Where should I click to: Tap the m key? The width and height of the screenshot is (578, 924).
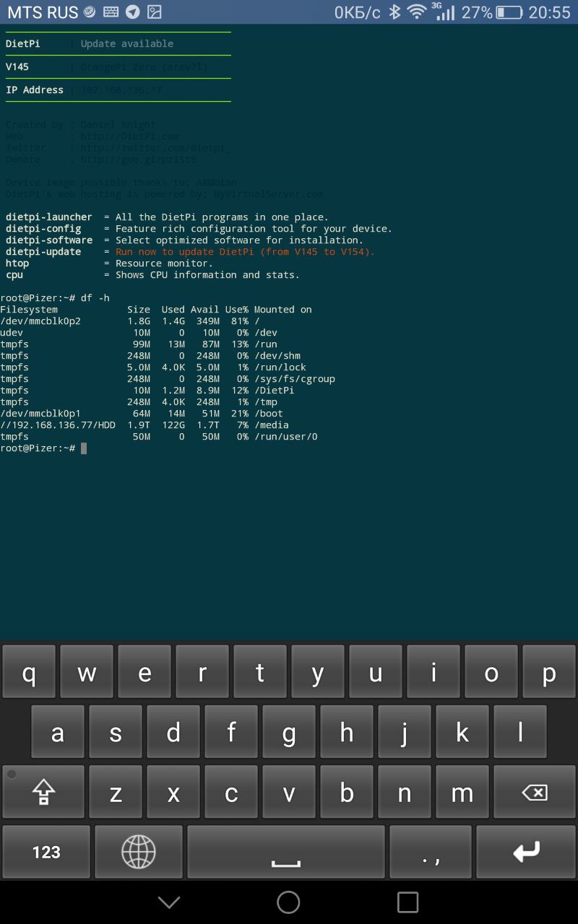tap(462, 792)
